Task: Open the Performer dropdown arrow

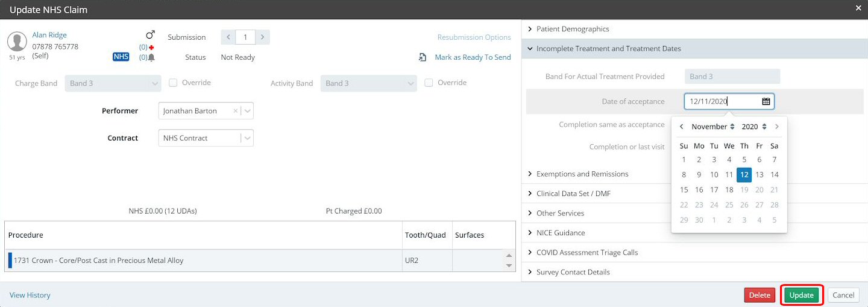Action: tap(247, 111)
